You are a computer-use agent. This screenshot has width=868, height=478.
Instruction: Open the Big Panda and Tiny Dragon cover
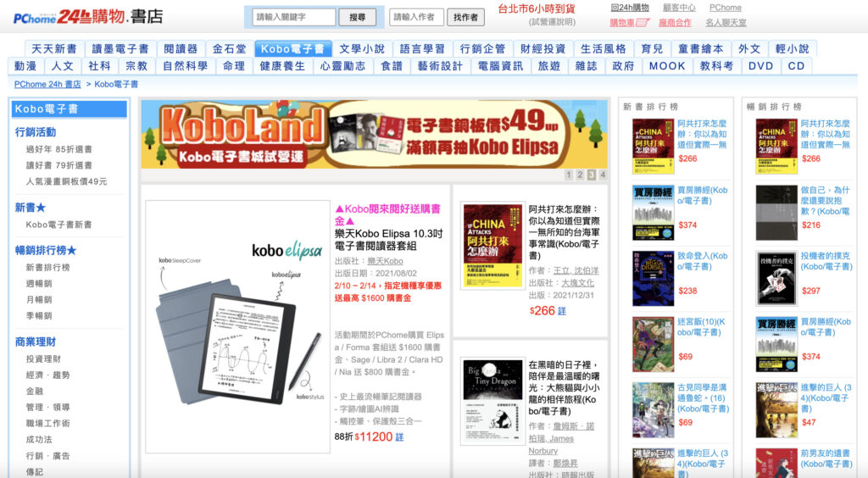(x=492, y=402)
